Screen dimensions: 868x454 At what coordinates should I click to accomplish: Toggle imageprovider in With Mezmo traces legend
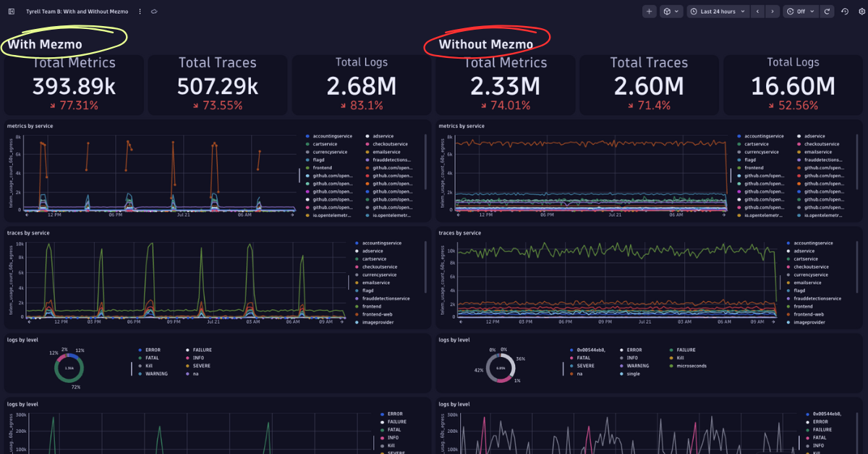click(x=378, y=322)
